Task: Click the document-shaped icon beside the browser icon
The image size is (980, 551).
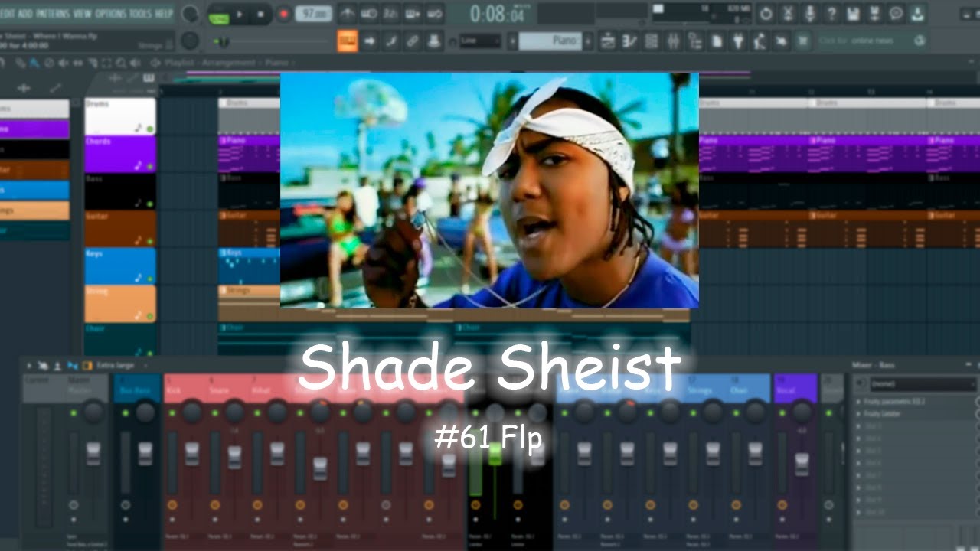Action: click(717, 41)
